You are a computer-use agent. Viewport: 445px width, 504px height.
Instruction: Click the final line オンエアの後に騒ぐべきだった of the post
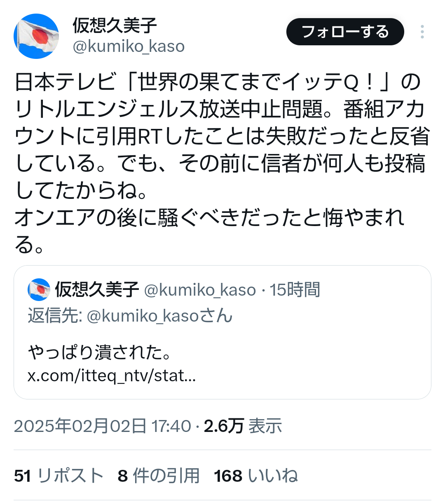tap(209, 217)
